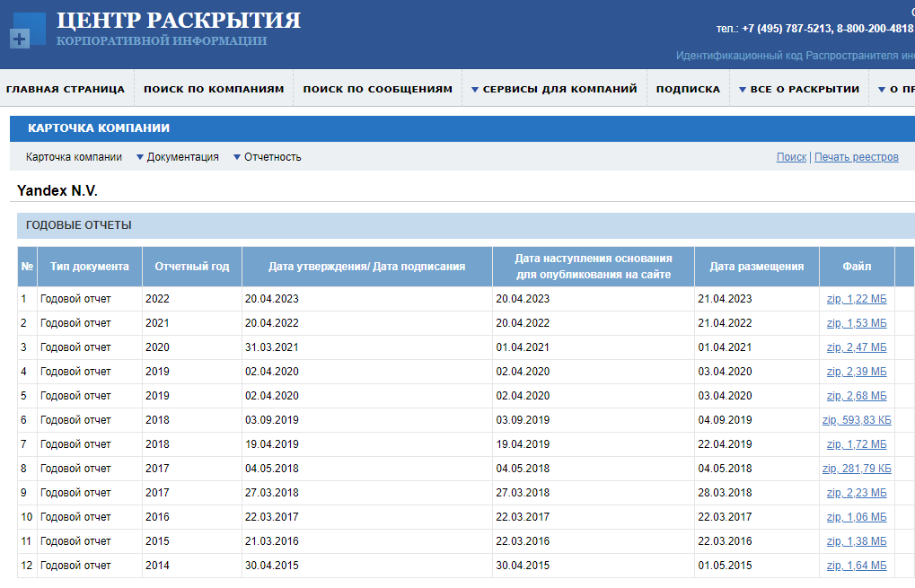
Task: Download the 2021 report zip, 1,53 МБ
Action: tap(856, 322)
